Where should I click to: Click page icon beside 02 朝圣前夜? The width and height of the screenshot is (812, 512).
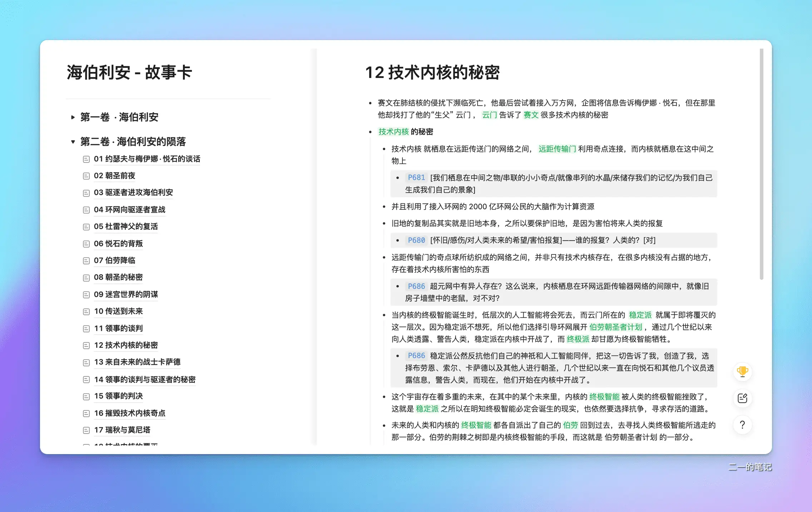pyautogui.click(x=86, y=176)
